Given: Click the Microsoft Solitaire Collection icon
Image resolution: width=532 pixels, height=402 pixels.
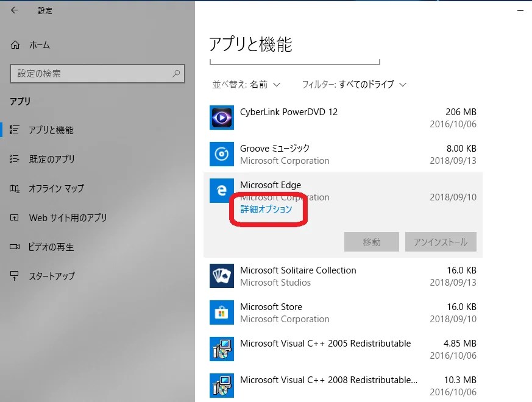Looking at the screenshot, I should click(222, 276).
